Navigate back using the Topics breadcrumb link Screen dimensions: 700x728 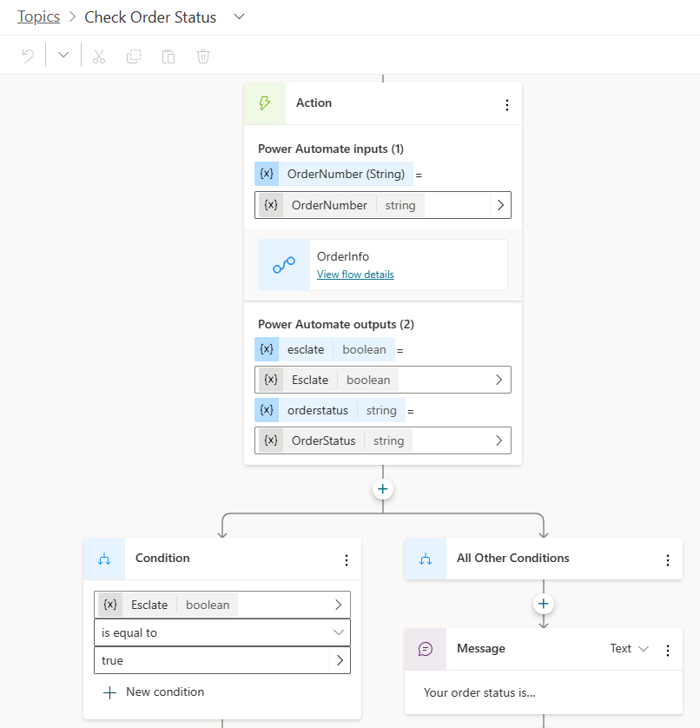pos(37,16)
